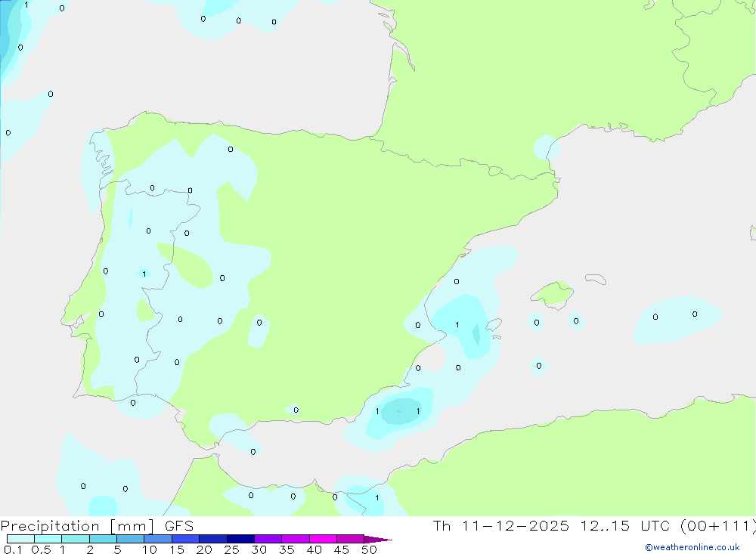Select the "40" legend scale label
The height and width of the screenshot is (554, 756).
pos(314,549)
